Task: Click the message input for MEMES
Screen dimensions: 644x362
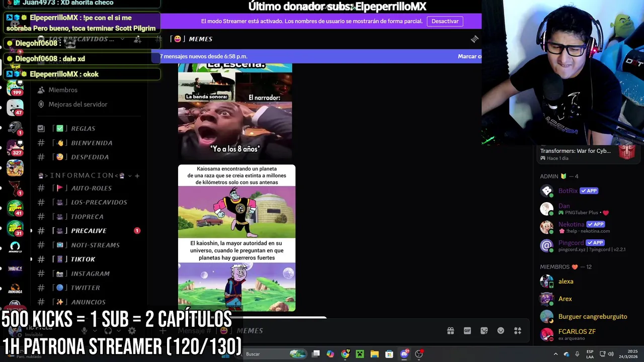Action: pos(302,331)
